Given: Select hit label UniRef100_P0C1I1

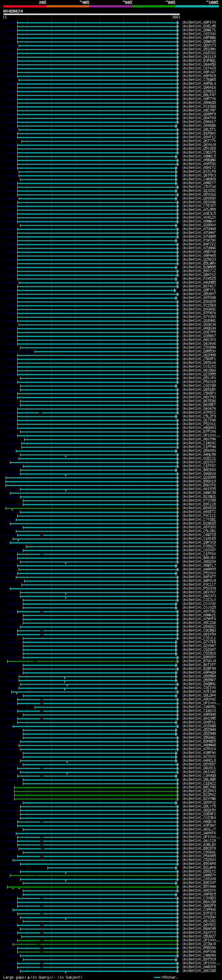Looking at the screenshot, I should (x=199, y=516).
